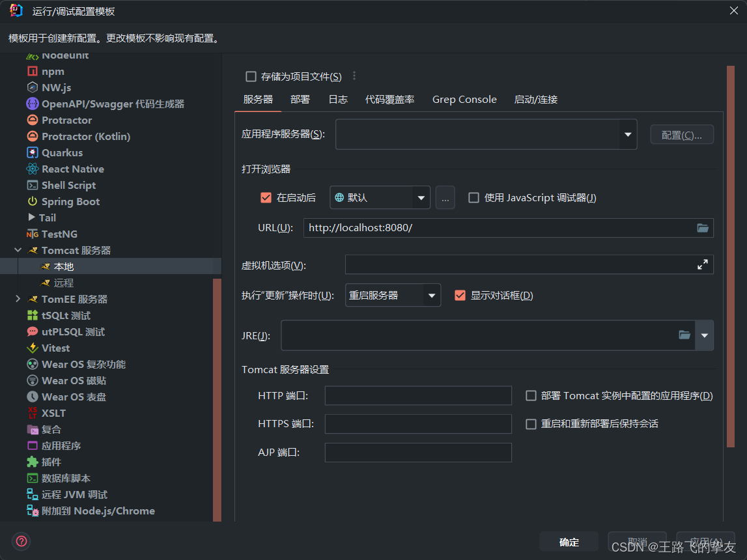Open the 应用程序服务器 dropdown
The image size is (747, 560).
(x=628, y=134)
